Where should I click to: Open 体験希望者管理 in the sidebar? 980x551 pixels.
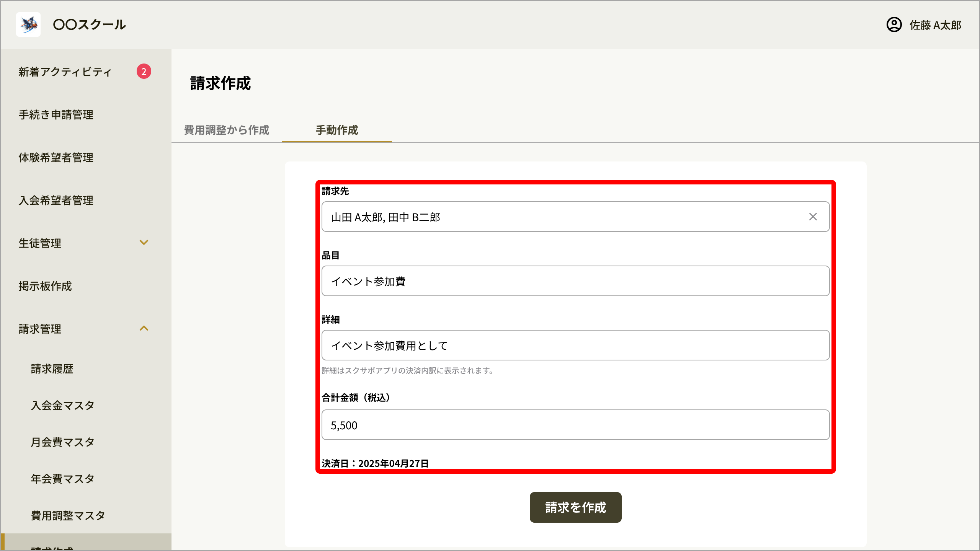coord(56,158)
